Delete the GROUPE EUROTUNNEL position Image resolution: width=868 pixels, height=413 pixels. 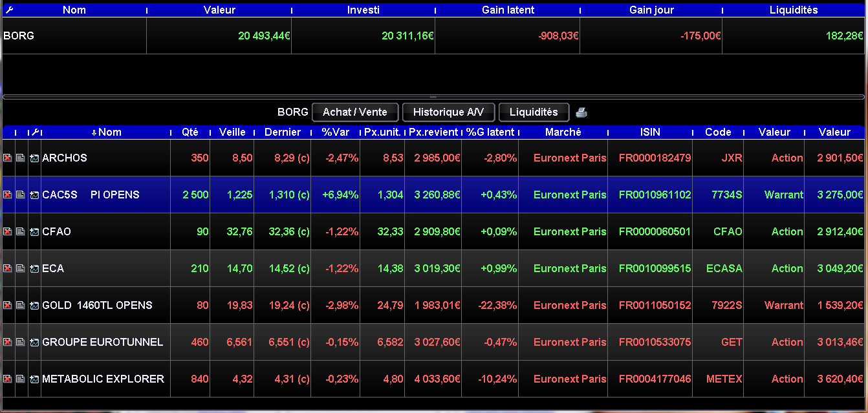(x=8, y=342)
